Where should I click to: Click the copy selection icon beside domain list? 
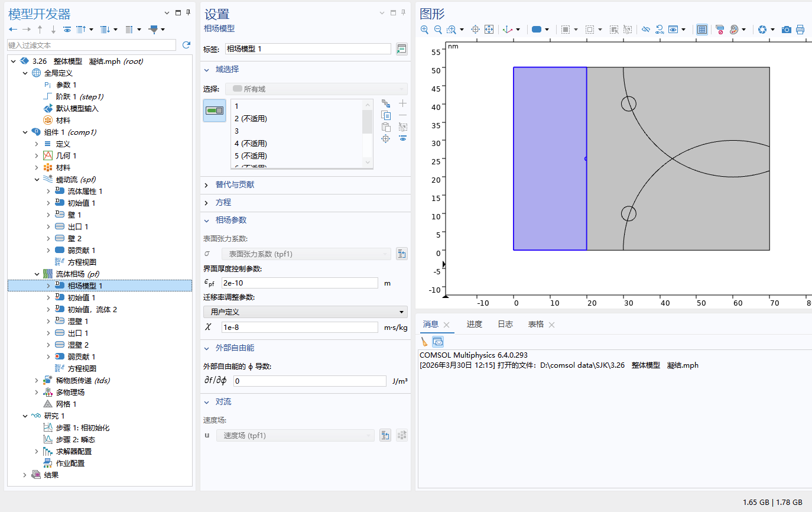click(386, 115)
